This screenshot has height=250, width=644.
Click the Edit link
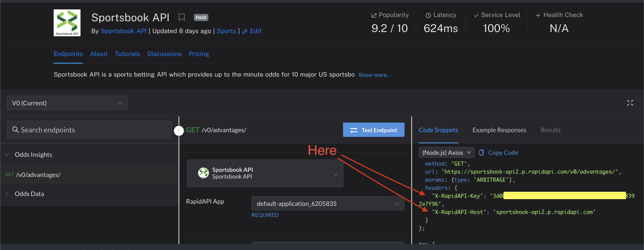(x=256, y=31)
